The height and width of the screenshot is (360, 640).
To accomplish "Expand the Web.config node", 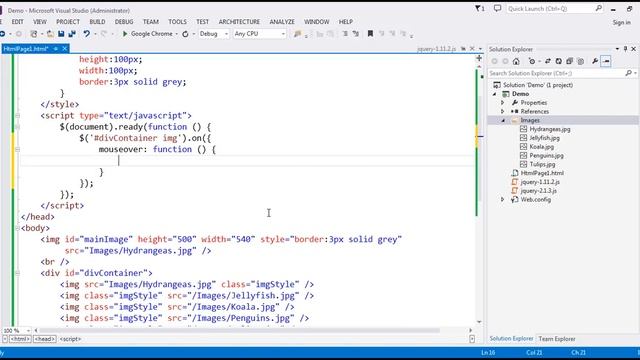I will (503, 200).
